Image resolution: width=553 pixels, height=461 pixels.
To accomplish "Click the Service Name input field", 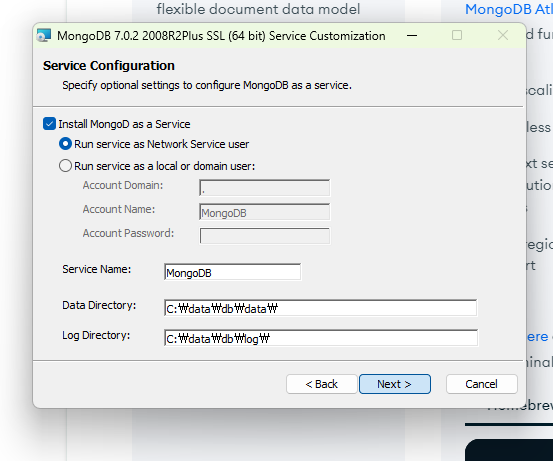I will [232, 272].
